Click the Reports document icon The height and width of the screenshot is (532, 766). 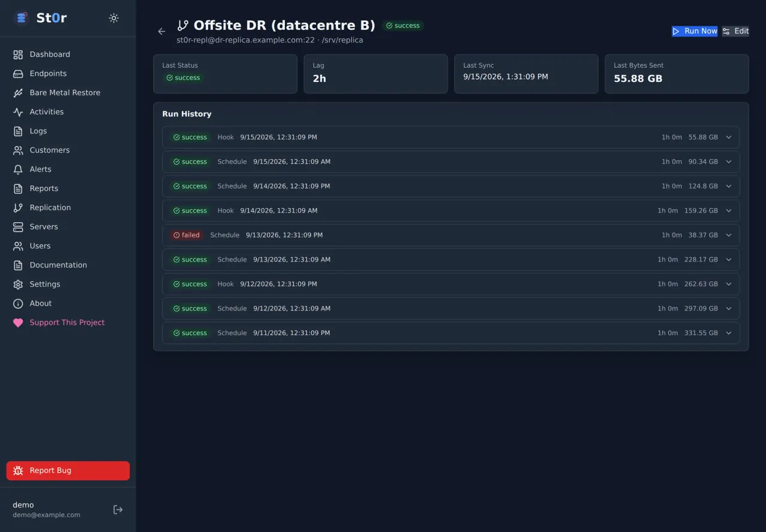pyautogui.click(x=18, y=189)
